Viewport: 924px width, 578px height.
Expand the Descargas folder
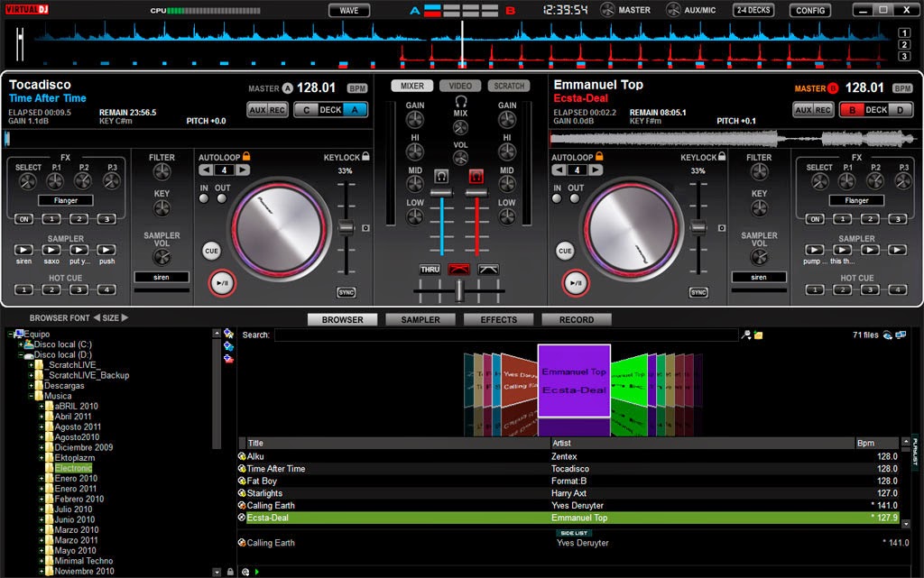click(32, 386)
